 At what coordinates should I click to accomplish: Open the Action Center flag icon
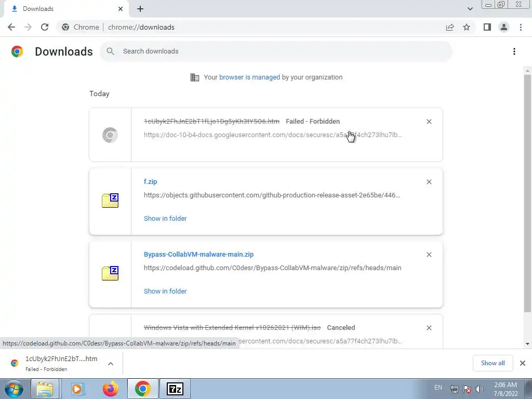tap(467, 389)
